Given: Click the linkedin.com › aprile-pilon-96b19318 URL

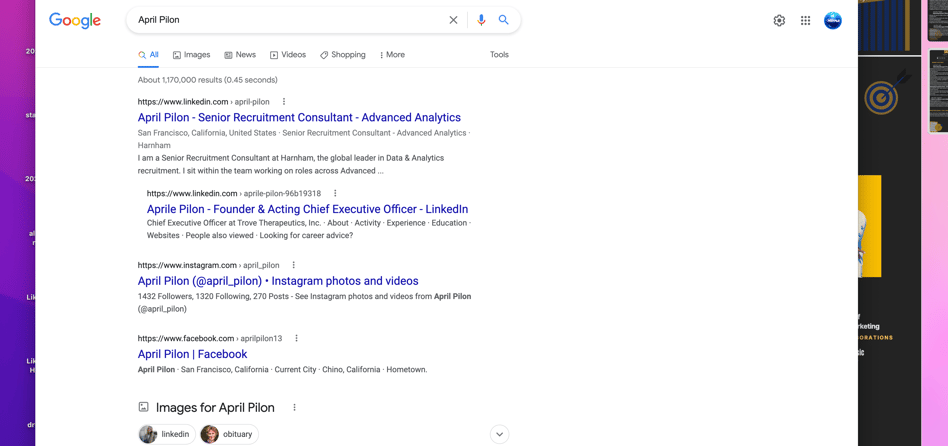Looking at the screenshot, I should [x=234, y=193].
